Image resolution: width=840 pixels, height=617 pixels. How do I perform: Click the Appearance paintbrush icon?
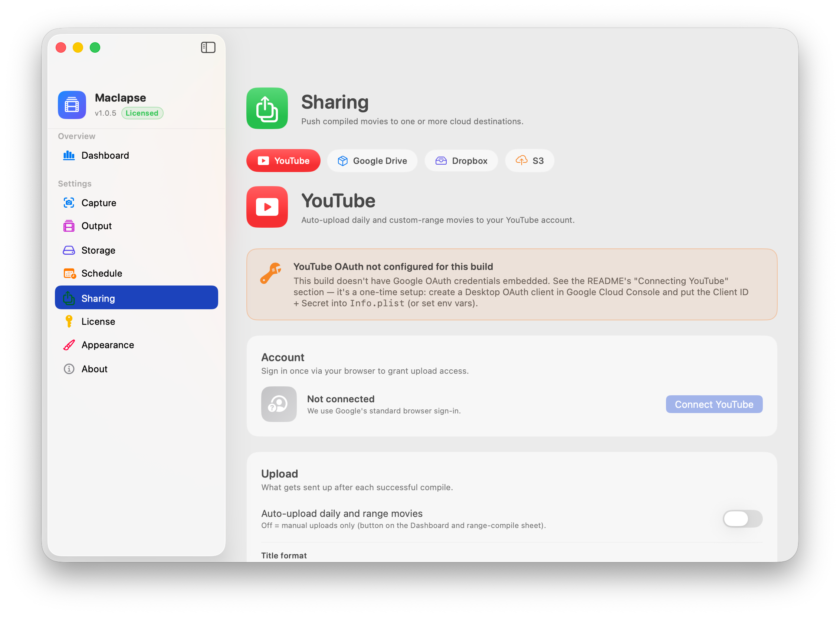[69, 345]
